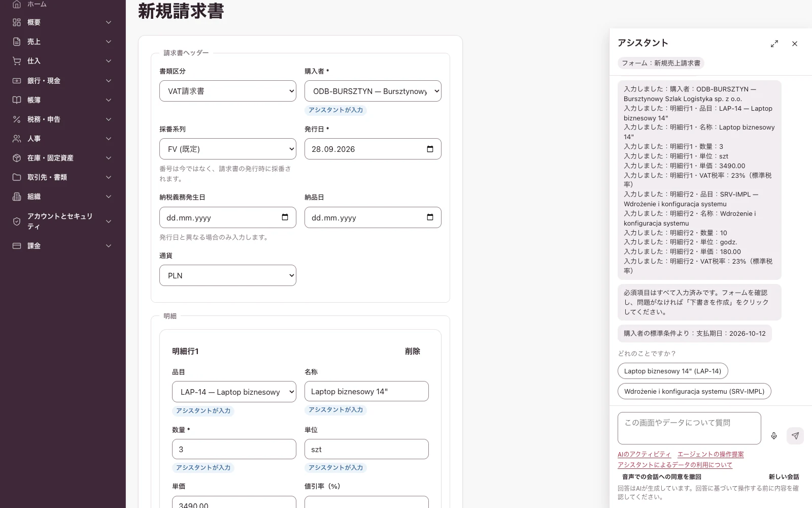
Task: Click the 銀行・現金 banknote icon
Action: [17, 81]
